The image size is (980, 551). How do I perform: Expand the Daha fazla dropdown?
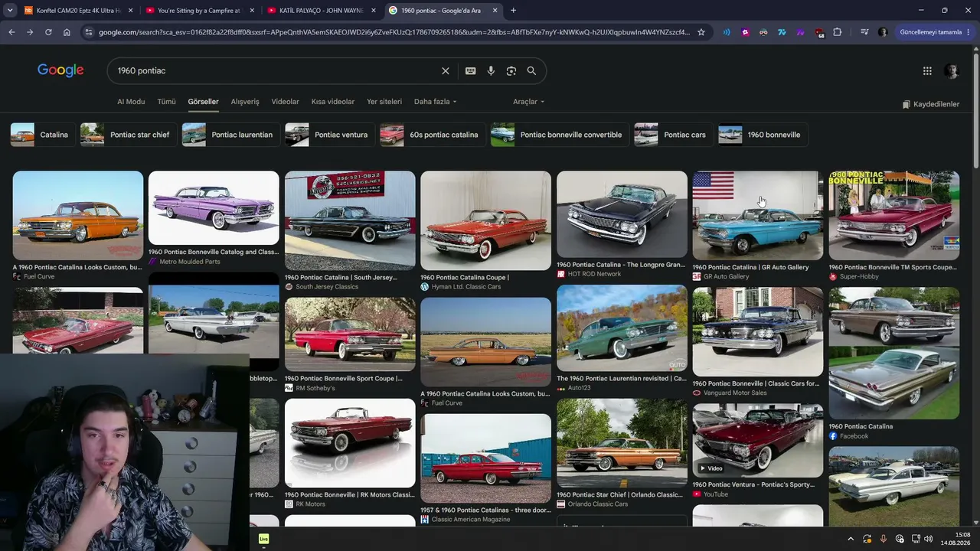click(x=435, y=102)
